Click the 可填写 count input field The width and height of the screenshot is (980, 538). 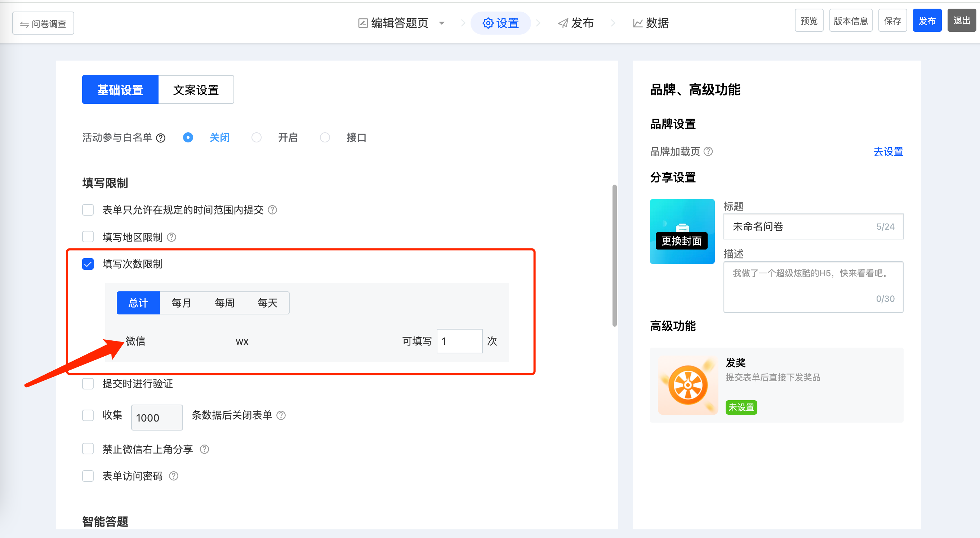click(459, 341)
